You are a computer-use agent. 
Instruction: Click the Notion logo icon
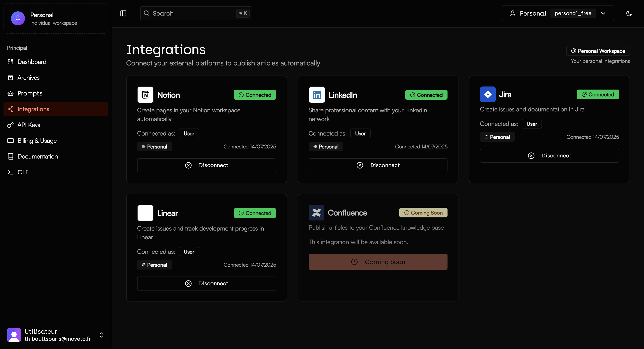pyautogui.click(x=145, y=95)
